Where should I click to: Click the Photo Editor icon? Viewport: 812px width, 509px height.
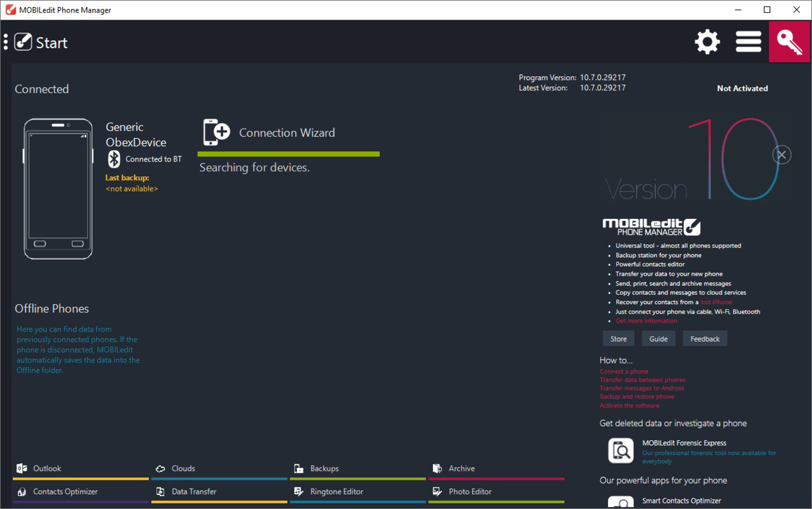437,492
